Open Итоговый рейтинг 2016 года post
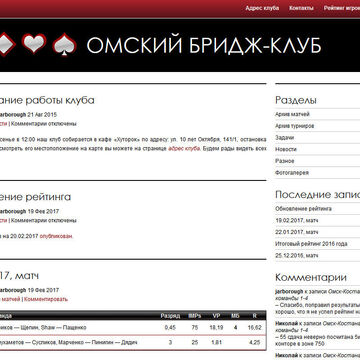The width and height of the screenshot is (360, 360). coord(311,244)
